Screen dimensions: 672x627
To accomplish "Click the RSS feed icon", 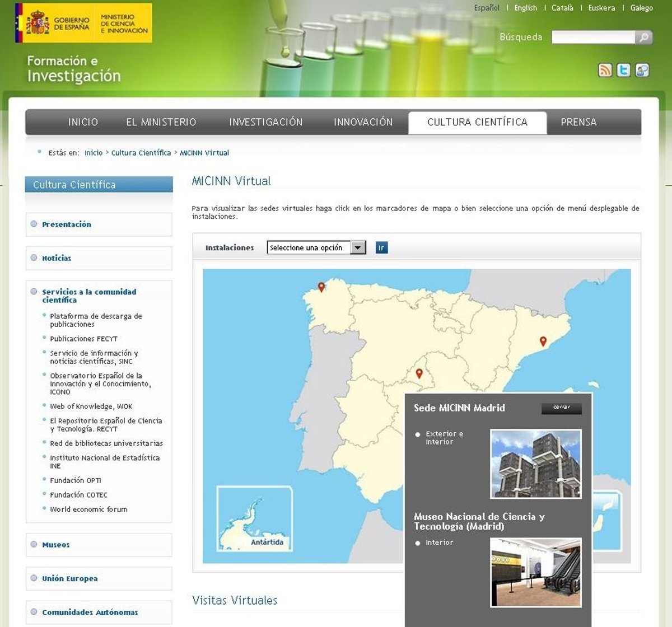I will coord(605,70).
